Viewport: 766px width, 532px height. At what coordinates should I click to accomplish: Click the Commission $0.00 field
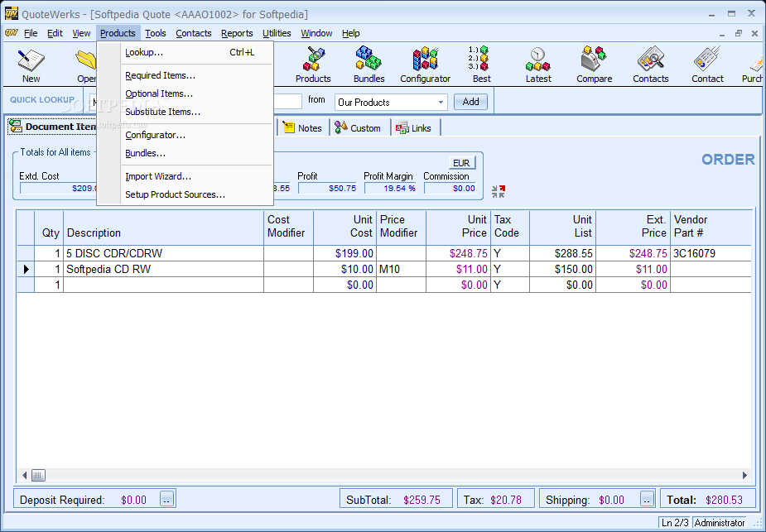pos(450,189)
